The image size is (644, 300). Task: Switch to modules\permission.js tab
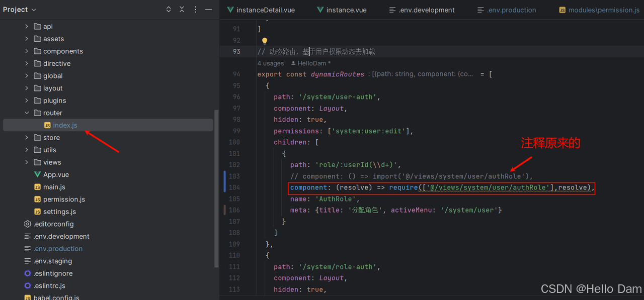tap(599, 10)
